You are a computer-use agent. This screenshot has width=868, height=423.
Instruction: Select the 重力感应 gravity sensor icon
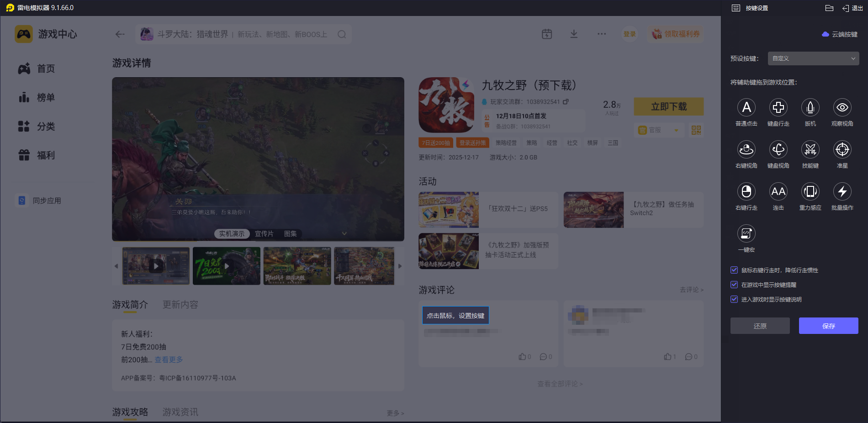810,191
